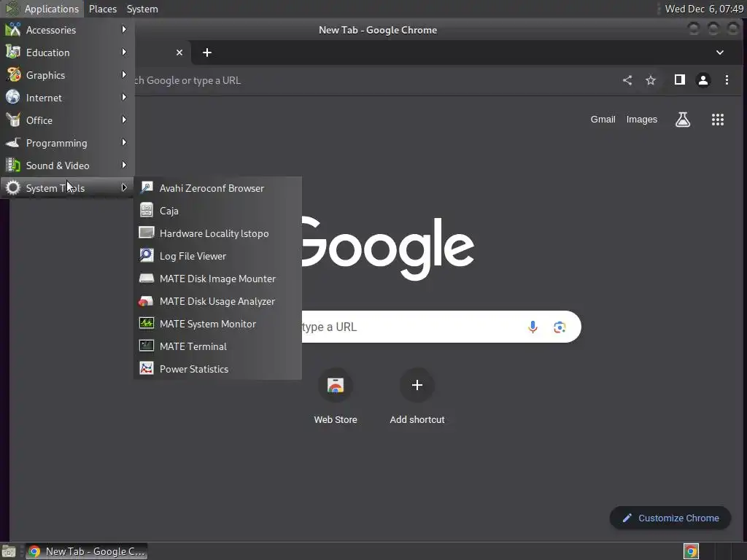Screen dimensions: 747x560
Task: Open Log File Viewer
Action: pos(217,256)
